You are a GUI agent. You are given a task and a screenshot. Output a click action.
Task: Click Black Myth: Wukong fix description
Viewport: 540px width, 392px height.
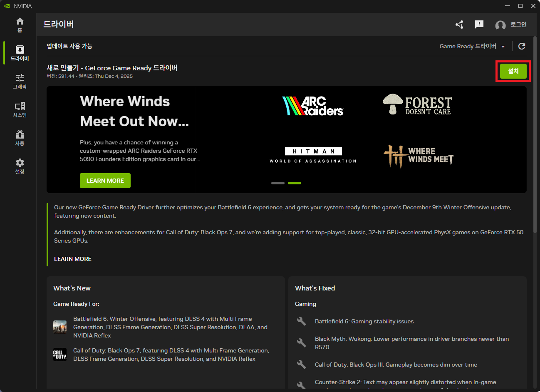[x=412, y=343]
